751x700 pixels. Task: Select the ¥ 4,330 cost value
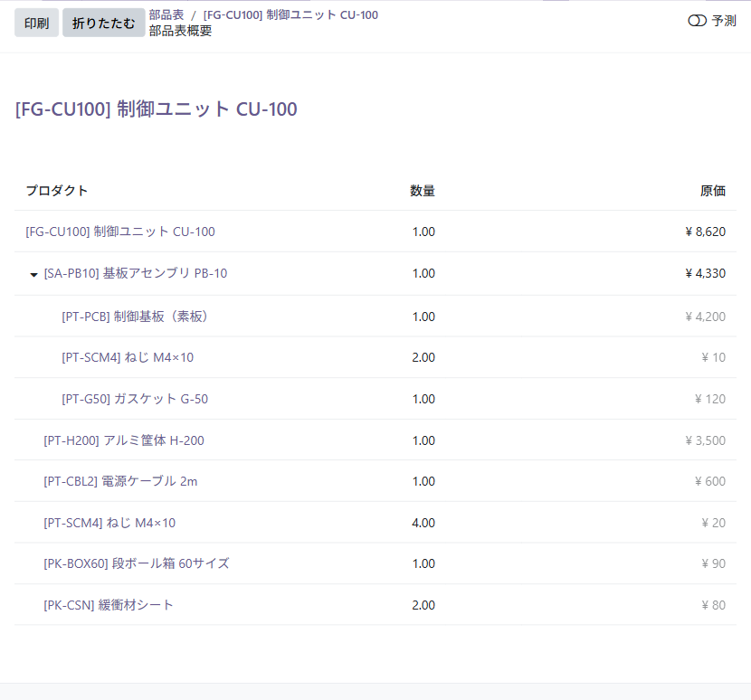706,273
